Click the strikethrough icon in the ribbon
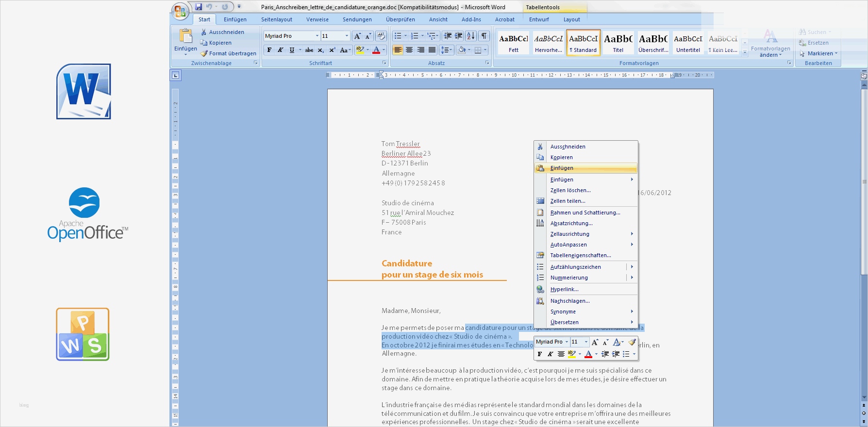Screen dimensions: 868x427 point(309,50)
